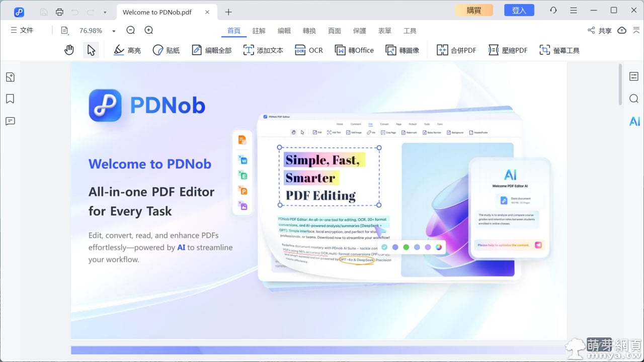
Task: Select the arrow selection tool
Action: (91, 50)
